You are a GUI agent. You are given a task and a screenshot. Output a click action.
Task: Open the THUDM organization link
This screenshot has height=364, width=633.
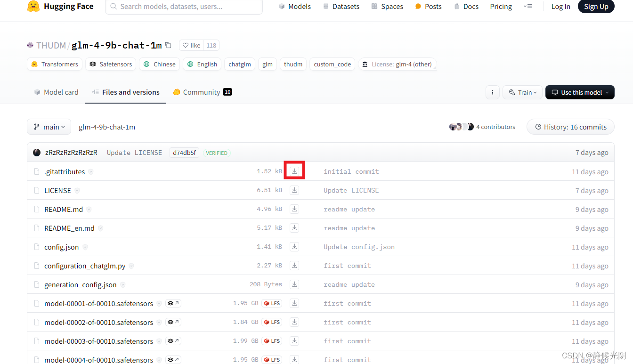[x=51, y=45]
